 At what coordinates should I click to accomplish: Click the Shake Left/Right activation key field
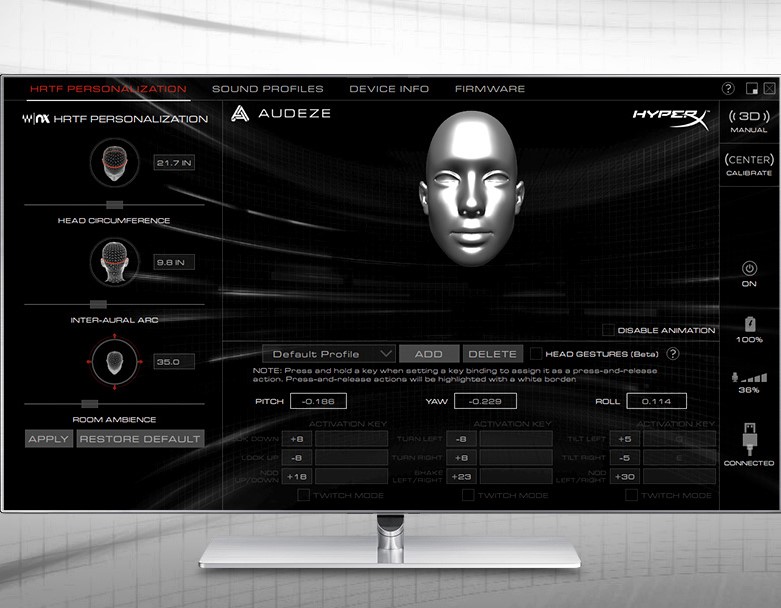coord(516,477)
